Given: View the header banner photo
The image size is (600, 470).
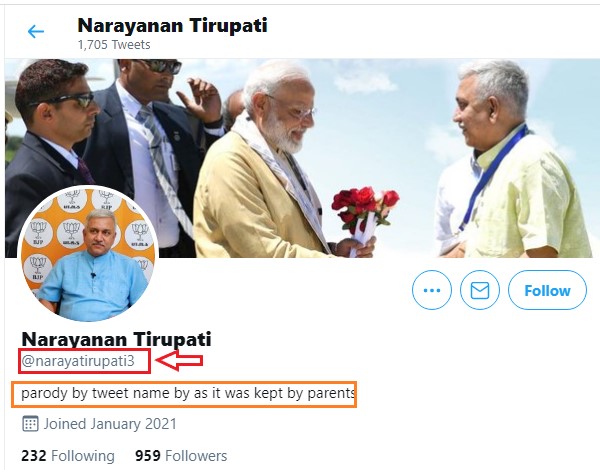Looking at the screenshot, I should coord(302,158).
